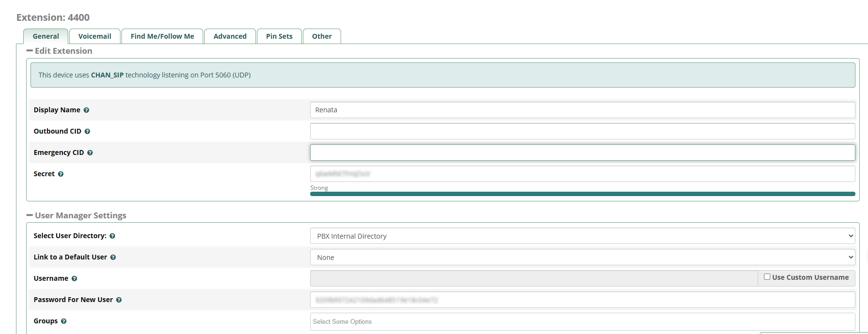Go to the Advanced tab
This screenshot has width=868, height=334.
[x=230, y=36]
